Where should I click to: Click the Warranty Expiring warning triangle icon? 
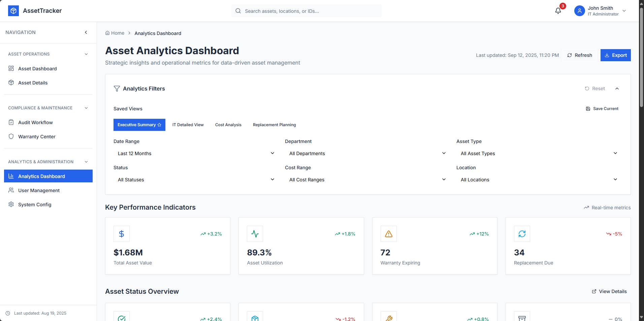(x=389, y=234)
